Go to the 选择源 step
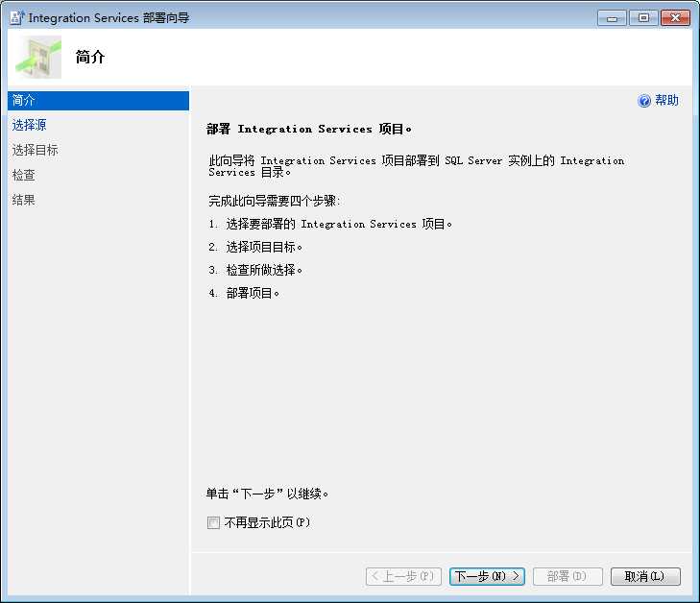Image resolution: width=700 pixels, height=603 pixels. pyautogui.click(x=29, y=125)
